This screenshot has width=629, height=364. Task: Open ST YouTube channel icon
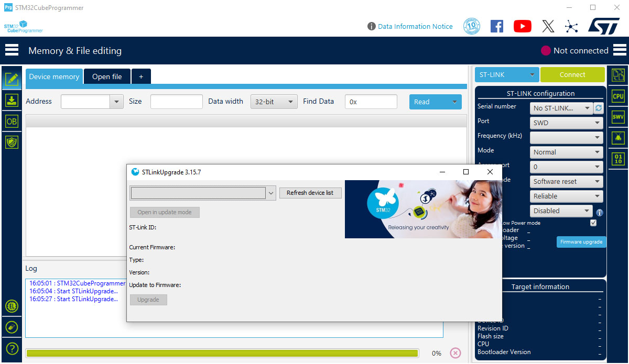click(x=523, y=26)
